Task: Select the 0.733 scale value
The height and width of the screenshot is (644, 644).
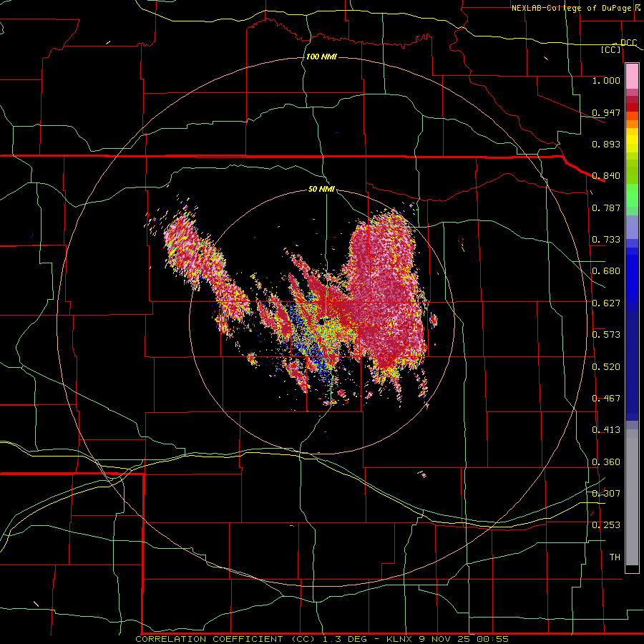Action: (606, 240)
